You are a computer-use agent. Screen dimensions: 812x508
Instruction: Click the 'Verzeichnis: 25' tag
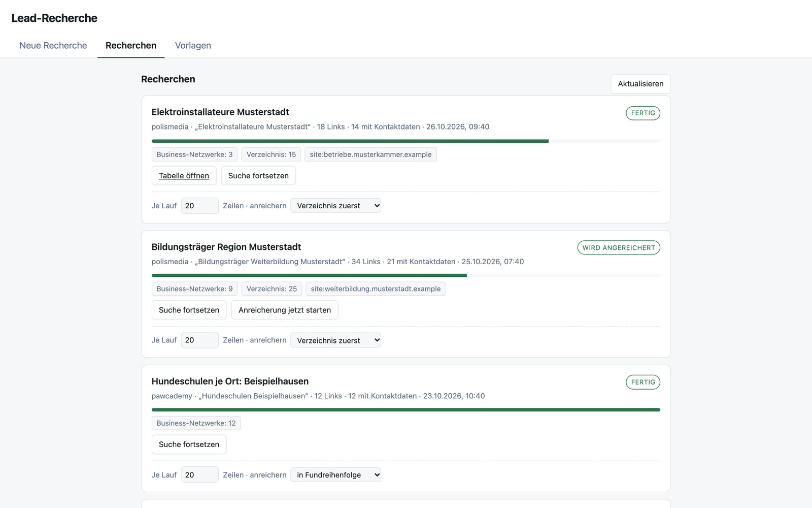pos(272,289)
